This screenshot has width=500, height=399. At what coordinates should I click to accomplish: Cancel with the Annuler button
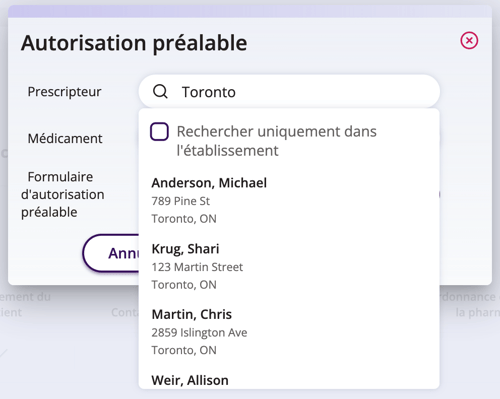111,253
